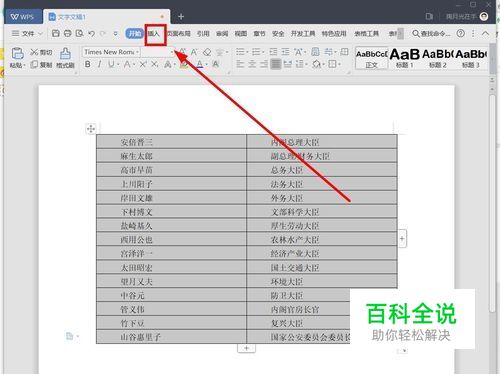Click the Cut (剪切) scissors button
500x374 pixels.
pyautogui.click(x=41, y=52)
